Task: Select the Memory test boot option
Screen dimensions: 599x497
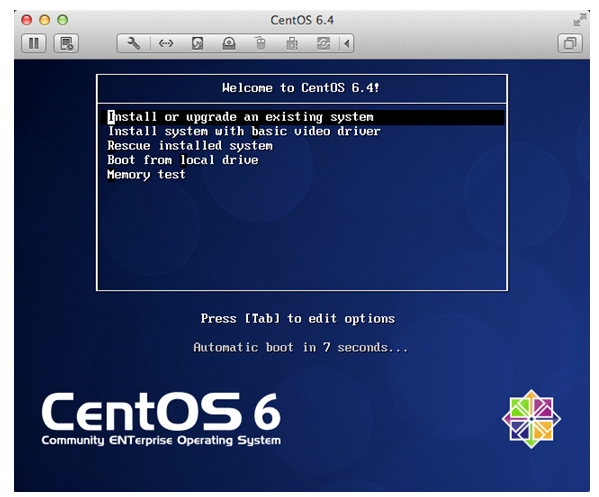Action: 146,175
